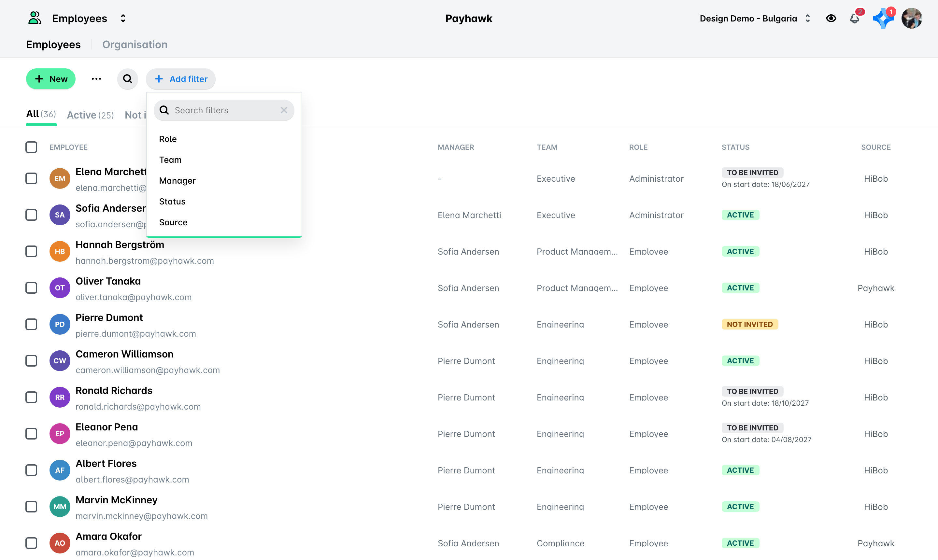Choose the Source filter option
Image resolution: width=938 pixels, height=560 pixels.
pos(224,222)
